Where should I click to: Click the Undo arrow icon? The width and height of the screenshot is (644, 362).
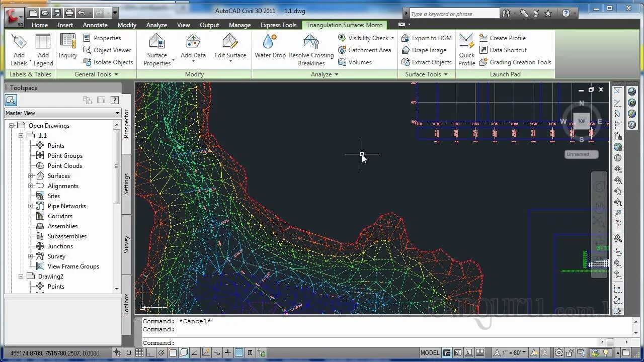(82, 13)
